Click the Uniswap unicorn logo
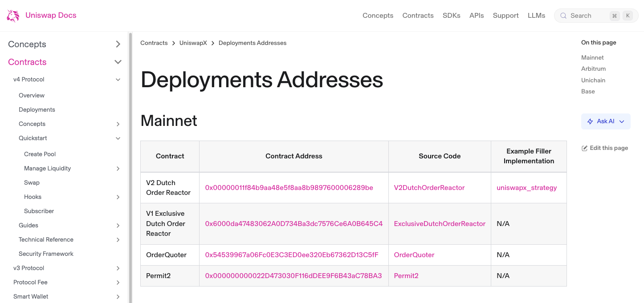This screenshot has width=644, height=303. (x=12, y=15)
